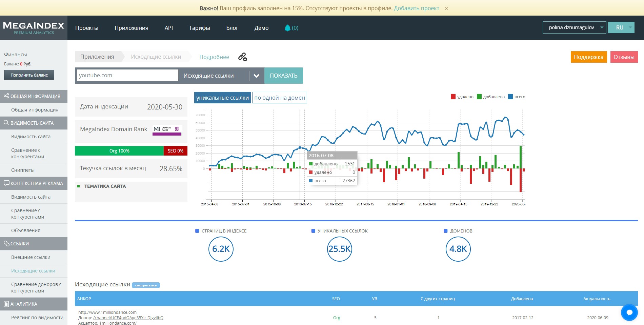The width and height of the screenshot is (644, 325).
Task: Click the Финансы sidebar heading
Action: pyautogui.click(x=15, y=55)
